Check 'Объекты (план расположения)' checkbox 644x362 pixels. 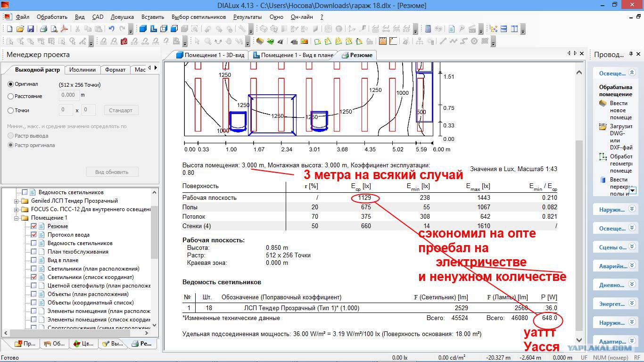[x=34, y=294]
